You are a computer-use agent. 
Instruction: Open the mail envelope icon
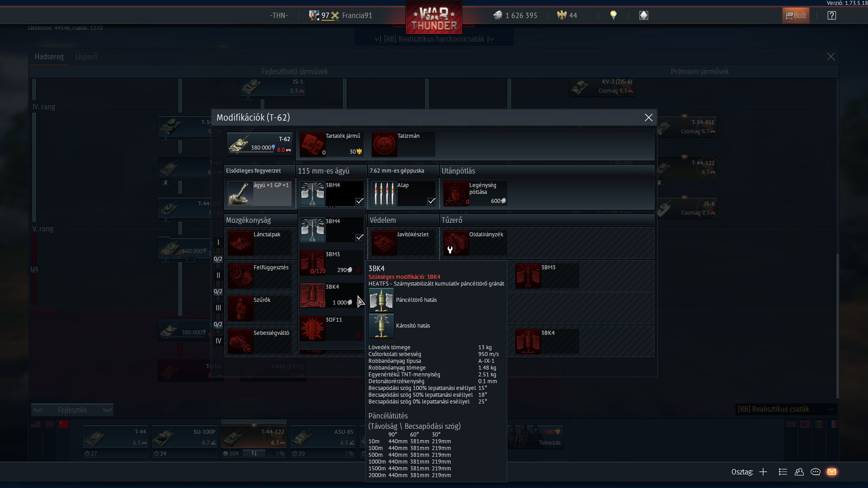pyautogui.click(x=832, y=472)
